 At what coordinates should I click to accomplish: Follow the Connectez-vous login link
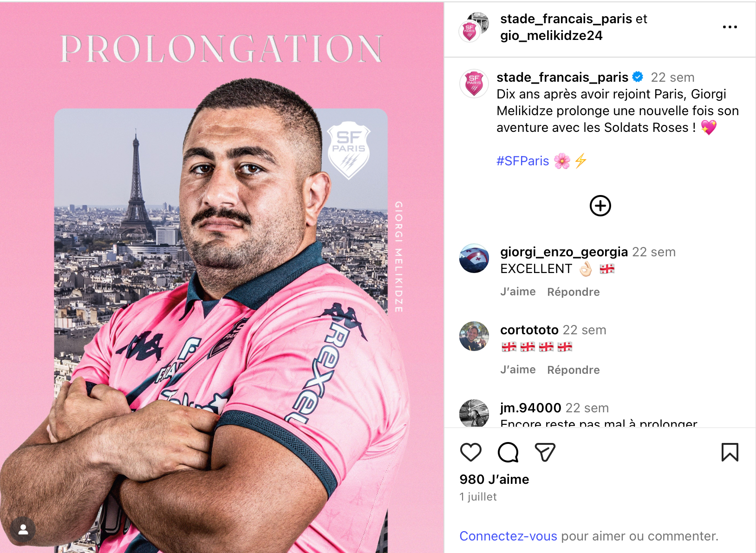[508, 536]
